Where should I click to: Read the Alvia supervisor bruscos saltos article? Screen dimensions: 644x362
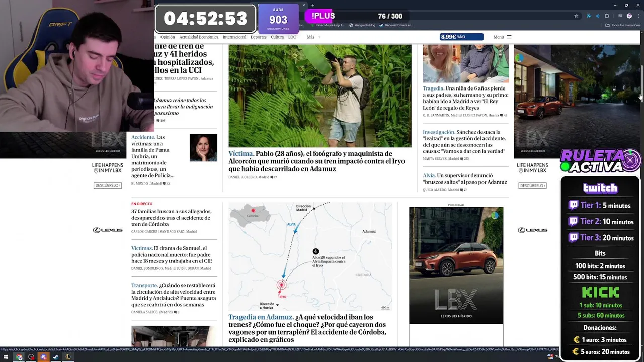click(464, 178)
